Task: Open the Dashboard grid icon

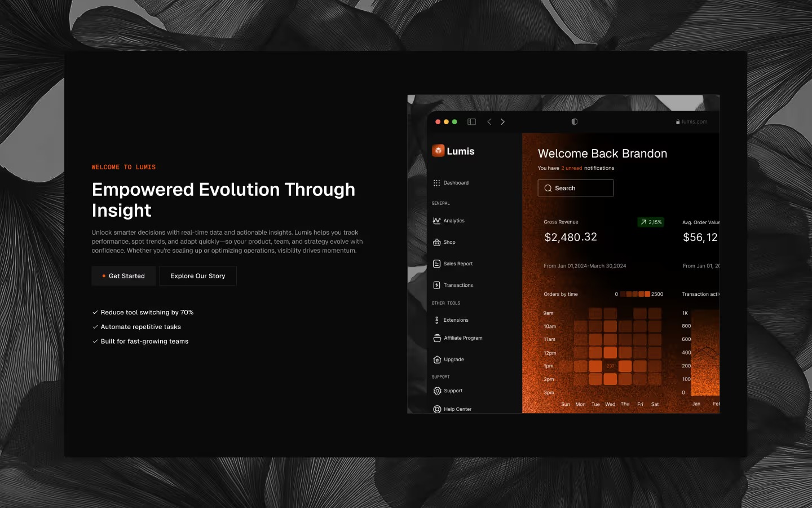Action: point(436,183)
